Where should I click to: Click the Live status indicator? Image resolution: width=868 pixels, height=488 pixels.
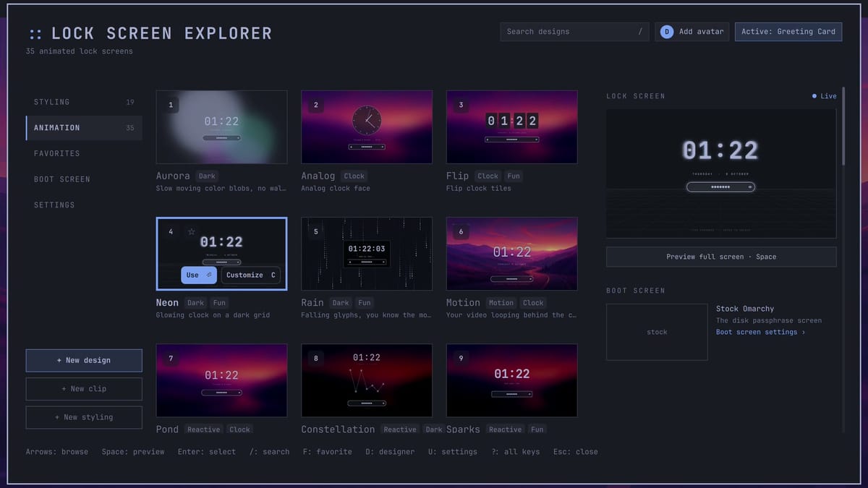pyautogui.click(x=824, y=96)
